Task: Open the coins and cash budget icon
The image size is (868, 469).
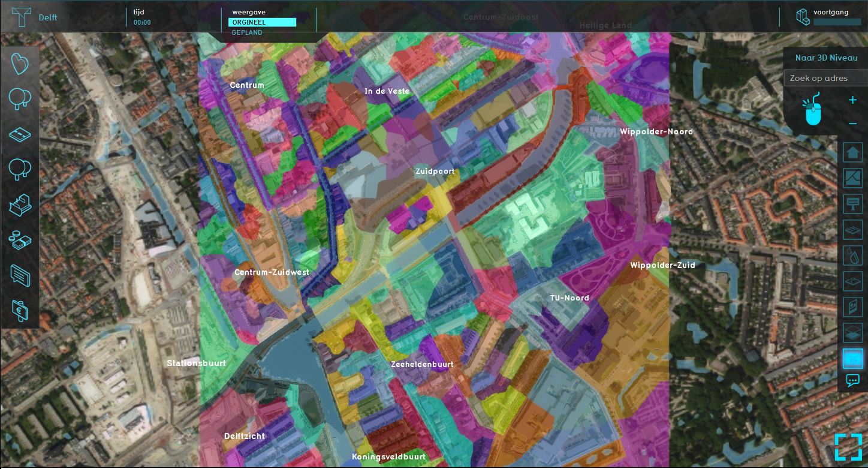Action: tap(20, 240)
